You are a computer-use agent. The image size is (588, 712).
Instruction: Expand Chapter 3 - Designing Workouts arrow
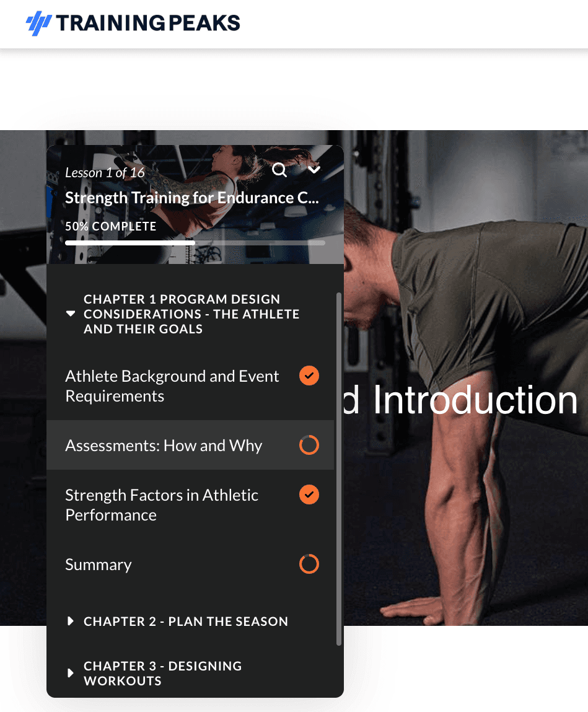71,673
